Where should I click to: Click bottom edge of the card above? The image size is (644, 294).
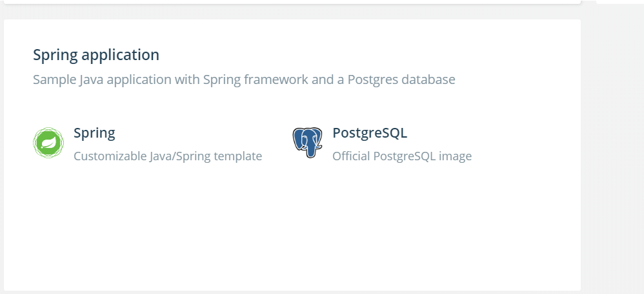click(292, 2)
